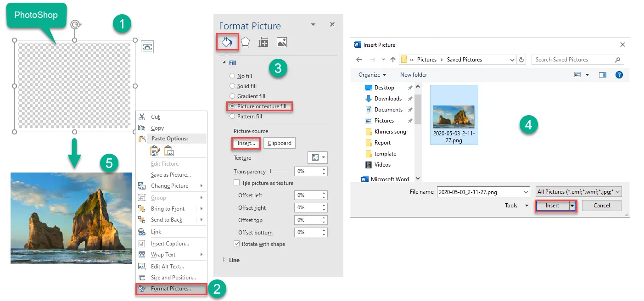Open the Fill & Line tab icon

coord(228,42)
